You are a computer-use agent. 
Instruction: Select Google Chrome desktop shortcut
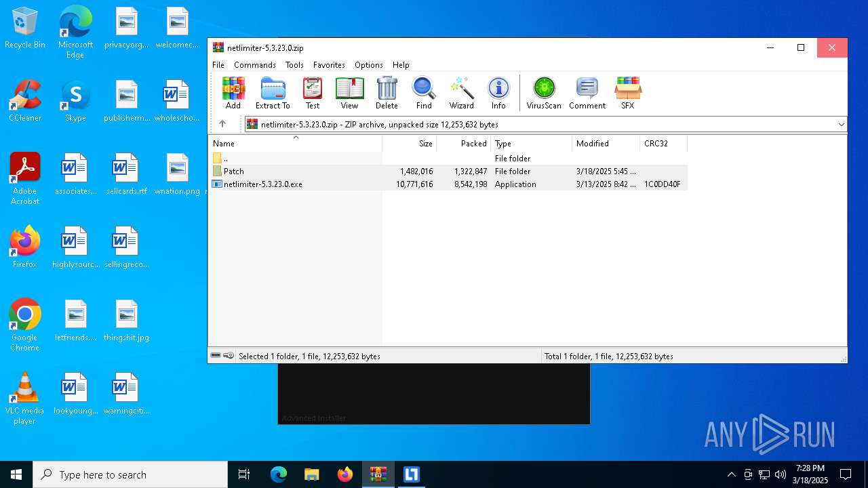tap(25, 325)
